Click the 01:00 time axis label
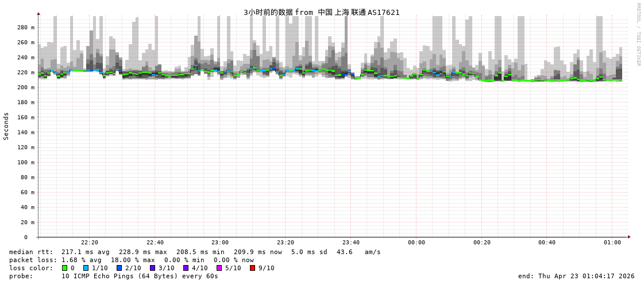This screenshot has width=644, height=284. (612, 243)
